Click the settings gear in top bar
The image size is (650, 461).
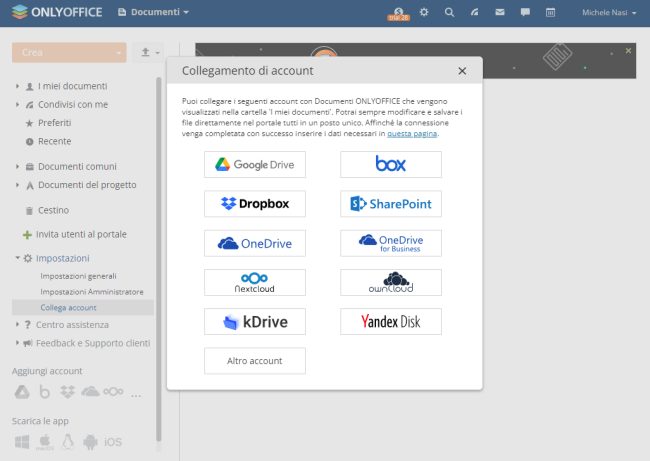[x=424, y=13]
